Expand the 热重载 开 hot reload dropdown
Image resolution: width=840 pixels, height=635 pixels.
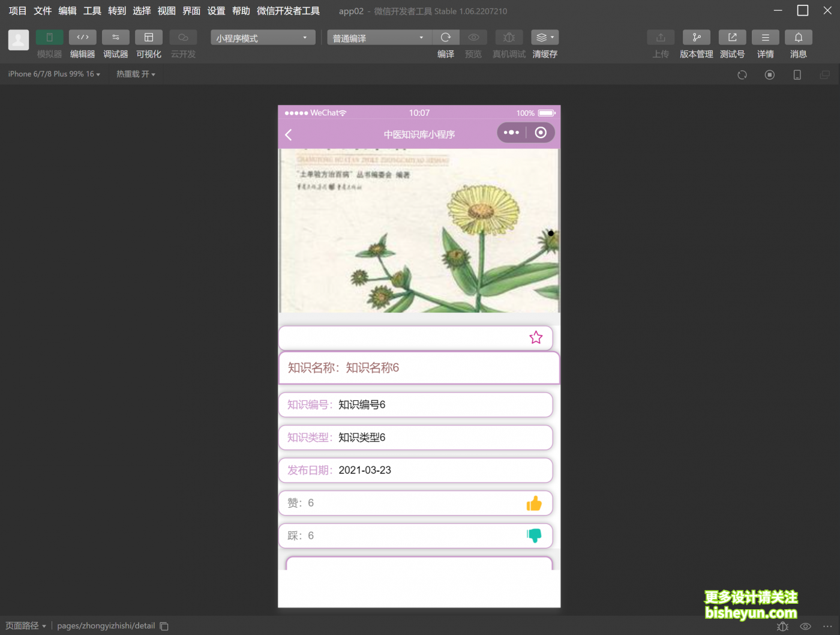coord(136,74)
